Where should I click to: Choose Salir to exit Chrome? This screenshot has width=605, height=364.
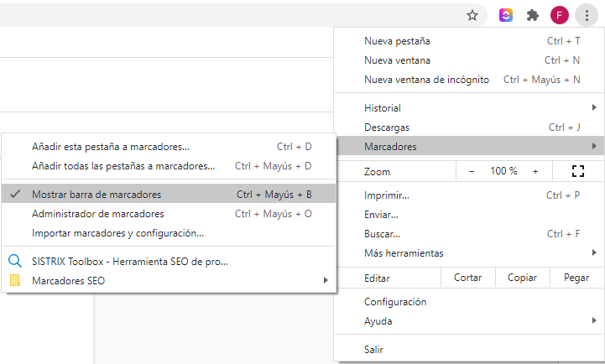tap(469, 350)
